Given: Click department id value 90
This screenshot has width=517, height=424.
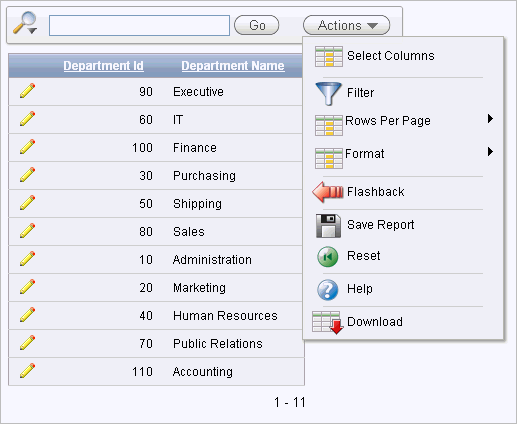Looking at the screenshot, I should coord(146,92).
